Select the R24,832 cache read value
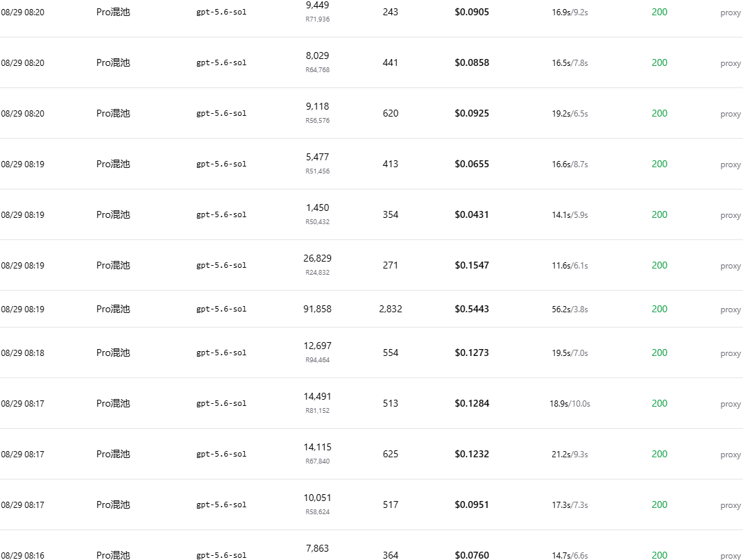This screenshot has width=743, height=560. click(x=317, y=272)
